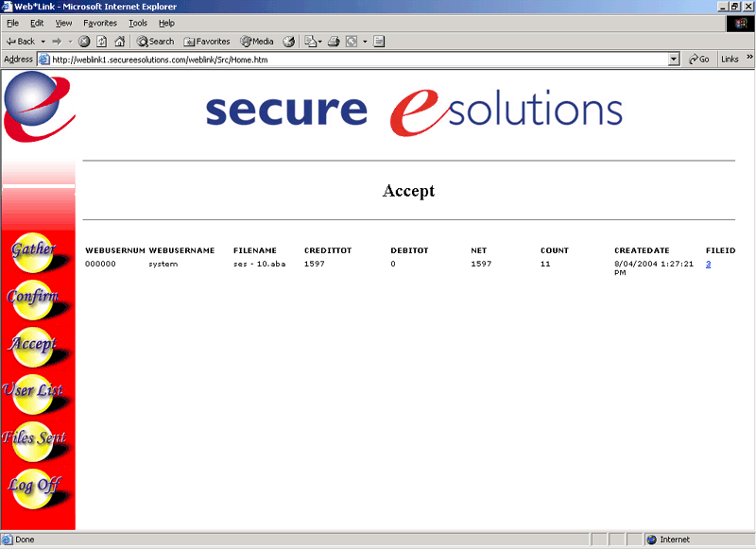This screenshot has height=549, width=756.
Task: Select the count value 11
Action: click(x=545, y=265)
